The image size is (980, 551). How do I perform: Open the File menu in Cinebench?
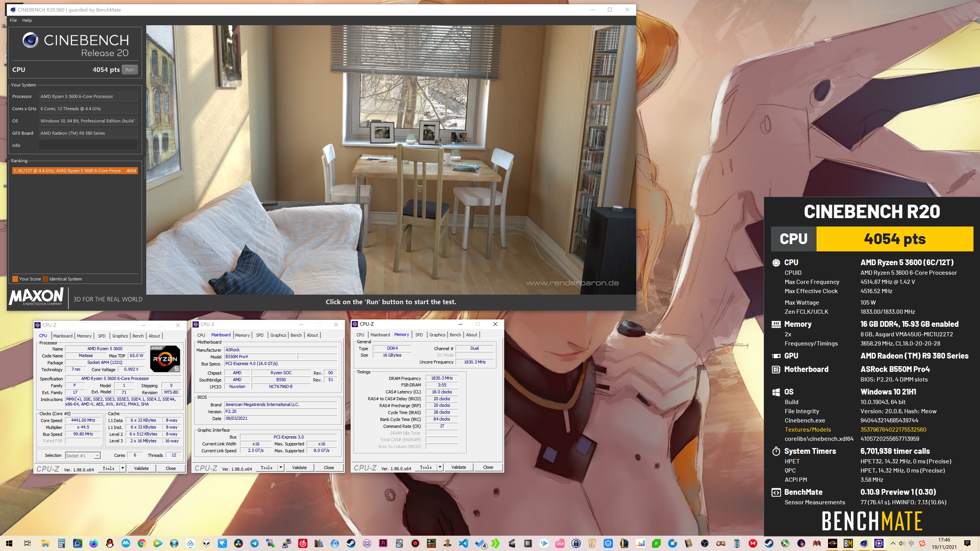tap(13, 20)
